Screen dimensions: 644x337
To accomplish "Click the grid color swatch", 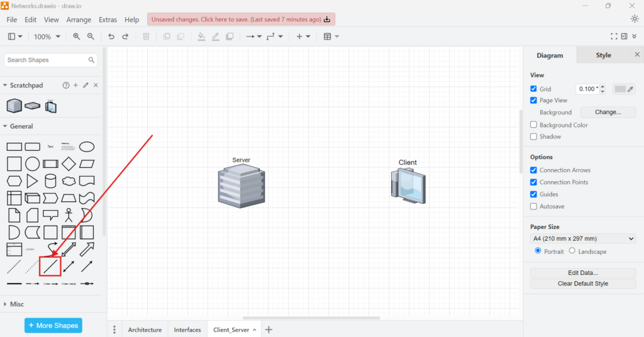I will click(621, 89).
